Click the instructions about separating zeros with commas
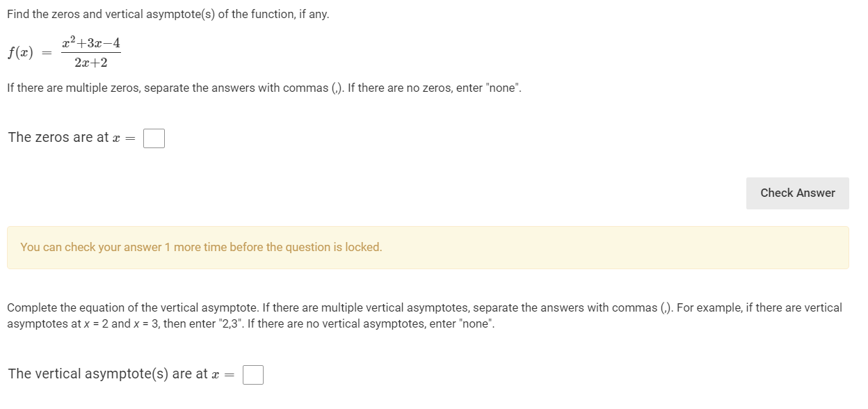The height and width of the screenshot is (409, 868). point(264,88)
